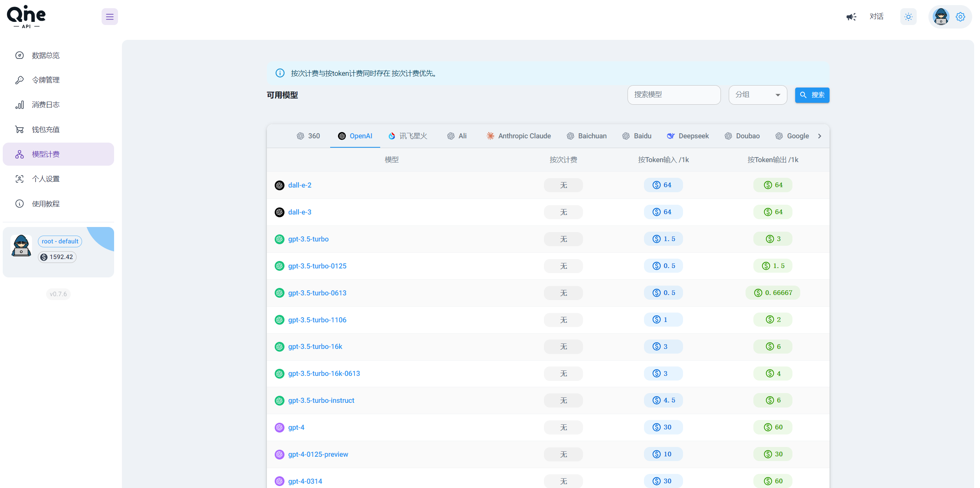The width and height of the screenshot is (980, 488).
Task: Click the user avatar in top right
Action: tap(941, 17)
